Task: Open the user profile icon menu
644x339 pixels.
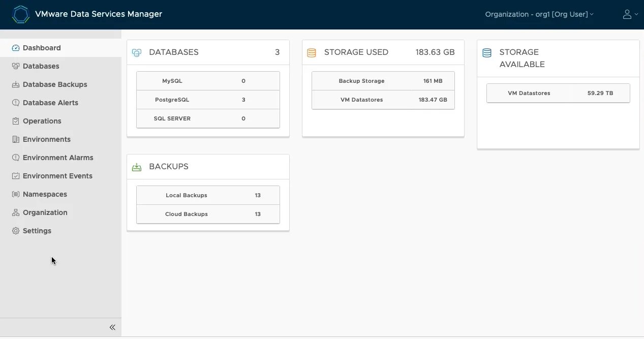Action: tap(630, 14)
